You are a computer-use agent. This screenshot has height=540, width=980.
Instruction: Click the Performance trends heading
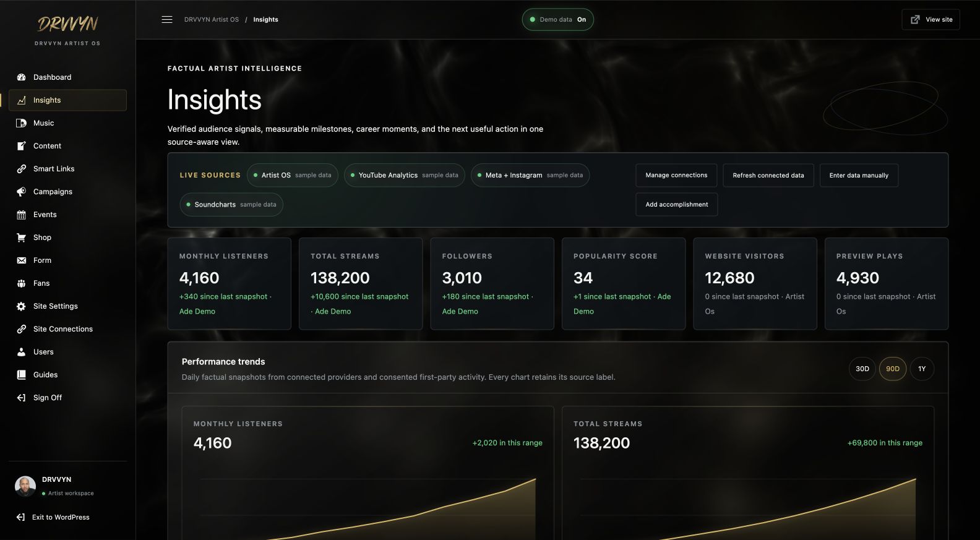tap(223, 362)
